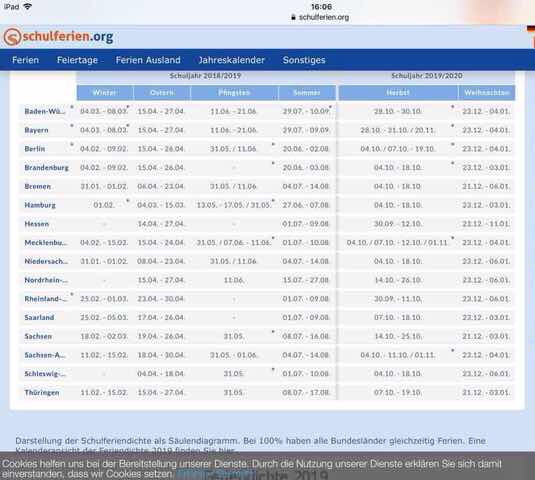The width and height of the screenshot is (535, 480).
Task: Tap the lock icon in the address bar
Action: coord(293,17)
